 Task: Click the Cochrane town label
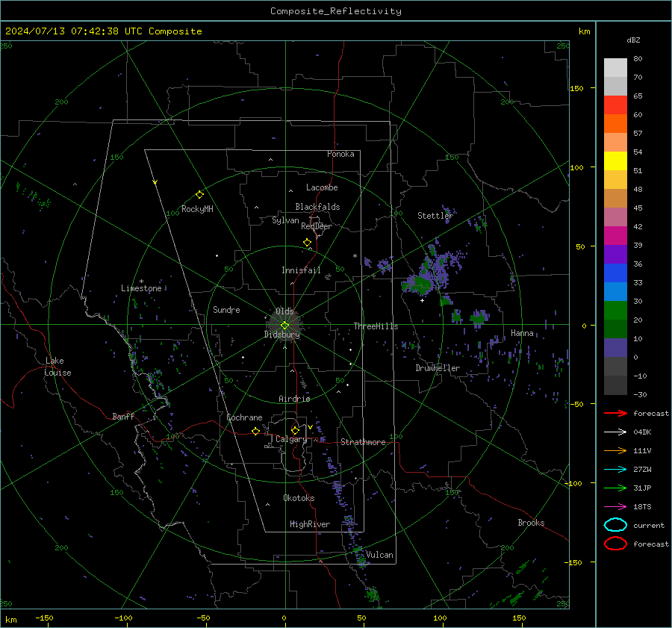(244, 417)
